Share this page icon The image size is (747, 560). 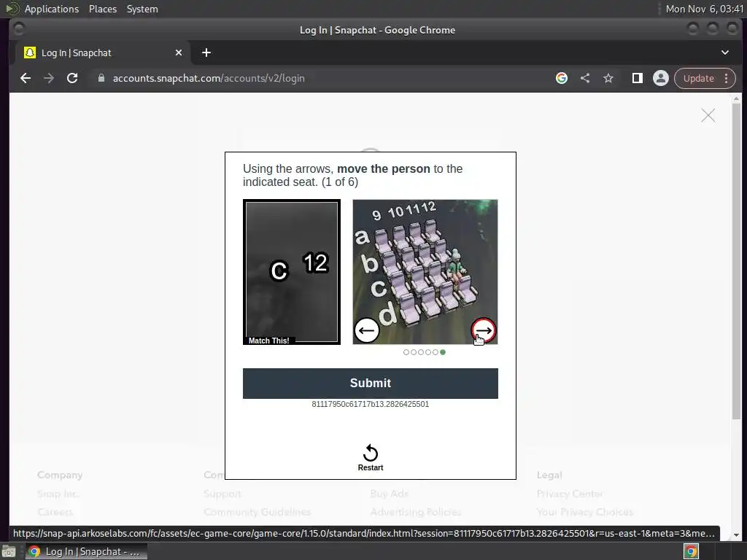[585, 78]
